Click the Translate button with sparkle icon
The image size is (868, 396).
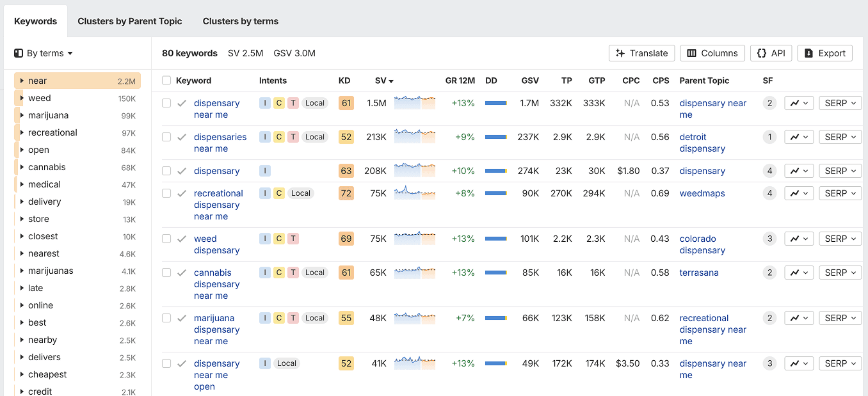click(x=641, y=53)
